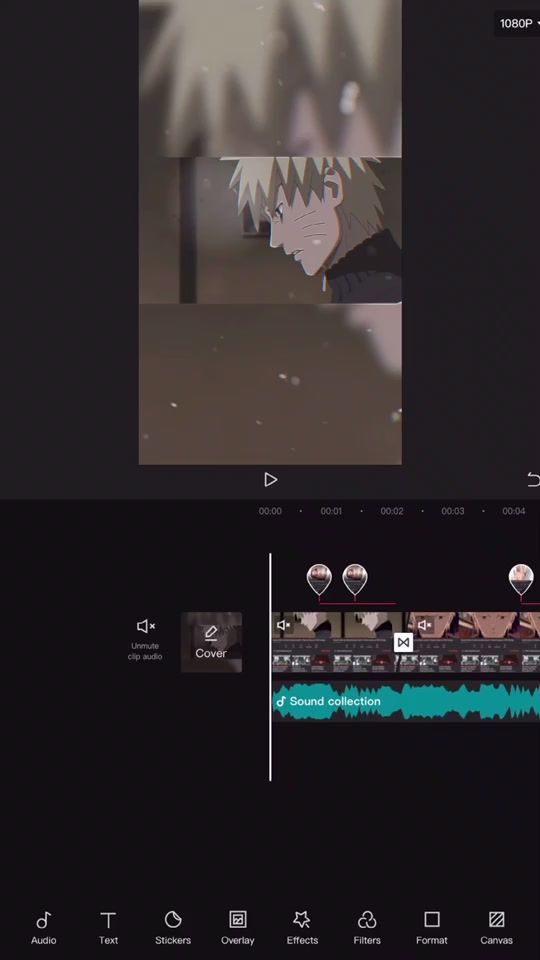Screen dimensions: 540x960
Task: Play the video preview
Action: 270,479
